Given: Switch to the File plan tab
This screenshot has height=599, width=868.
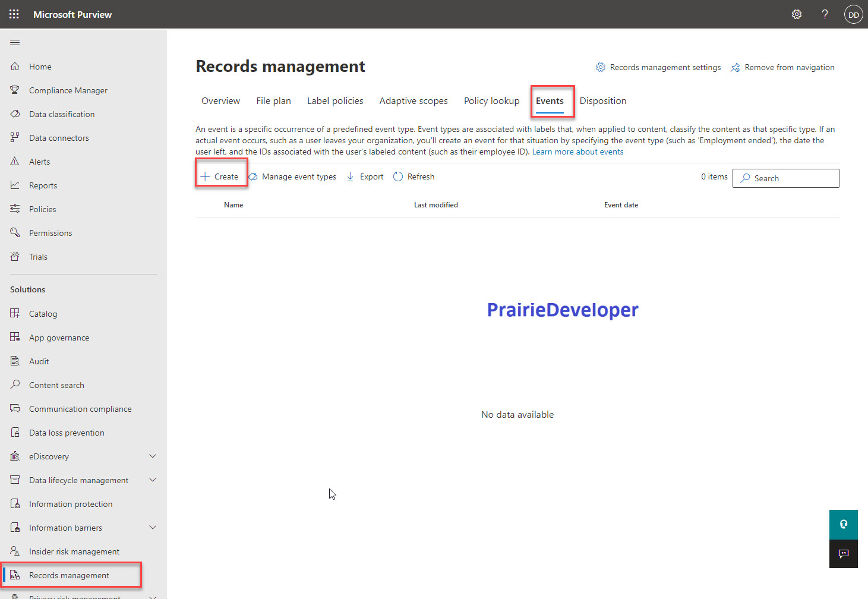Looking at the screenshot, I should 274,101.
